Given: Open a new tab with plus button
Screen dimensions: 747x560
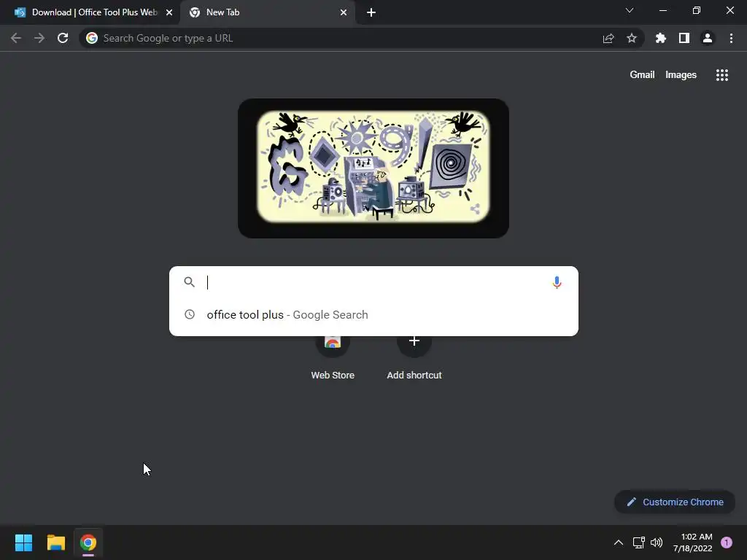Looking at the screenshot, I should [371, 12].
